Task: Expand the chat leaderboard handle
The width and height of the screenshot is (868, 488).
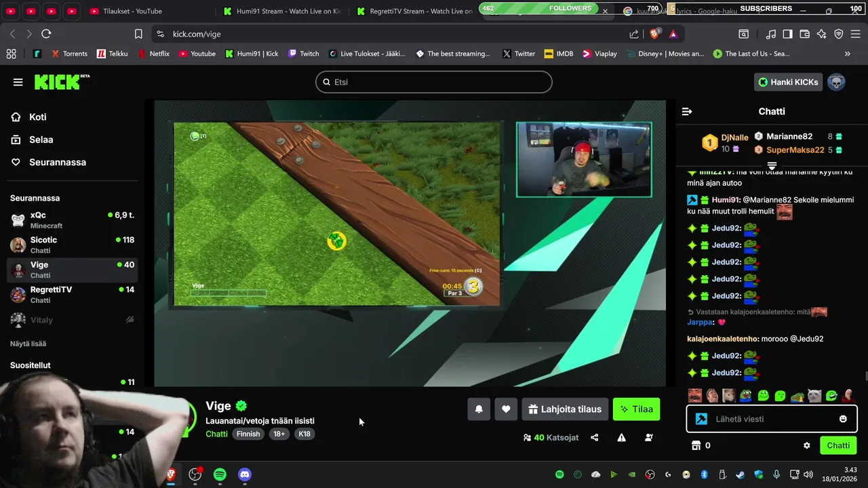Action: [772, 165]
